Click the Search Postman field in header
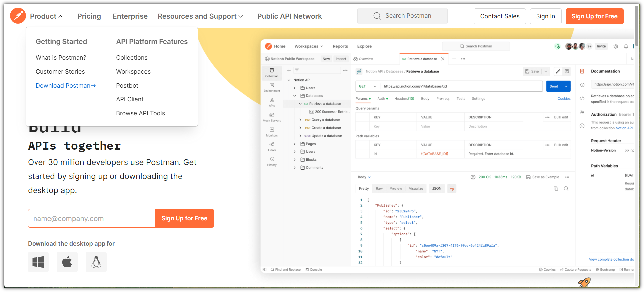The width and height of the screenshot is (644, 292). click(x=402, y=16)
